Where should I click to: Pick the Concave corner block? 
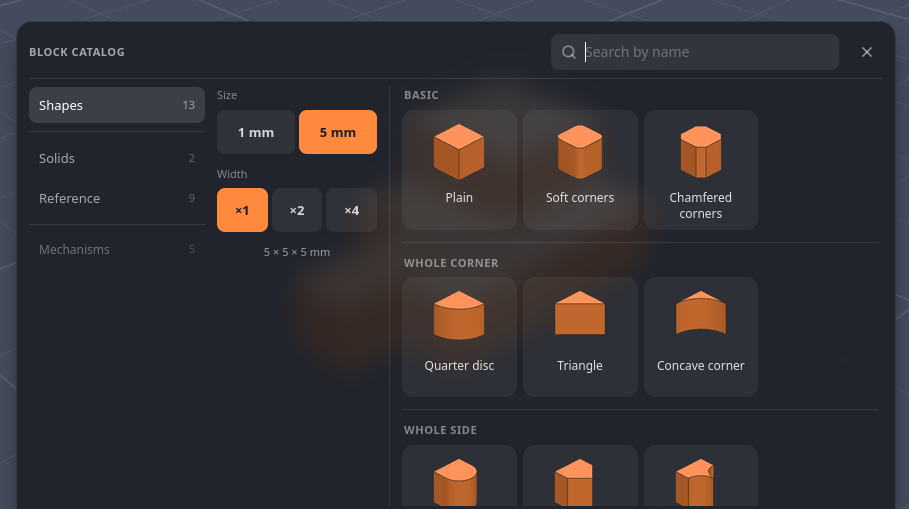(700, 337)
